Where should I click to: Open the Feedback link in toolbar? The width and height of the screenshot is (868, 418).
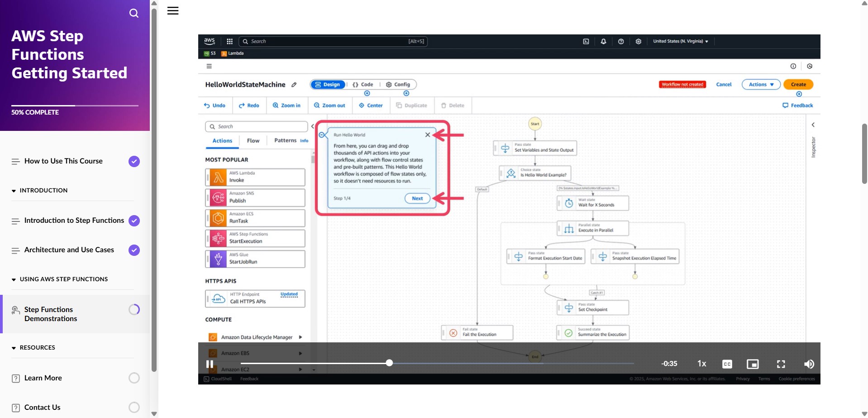[x=798, y=106]
